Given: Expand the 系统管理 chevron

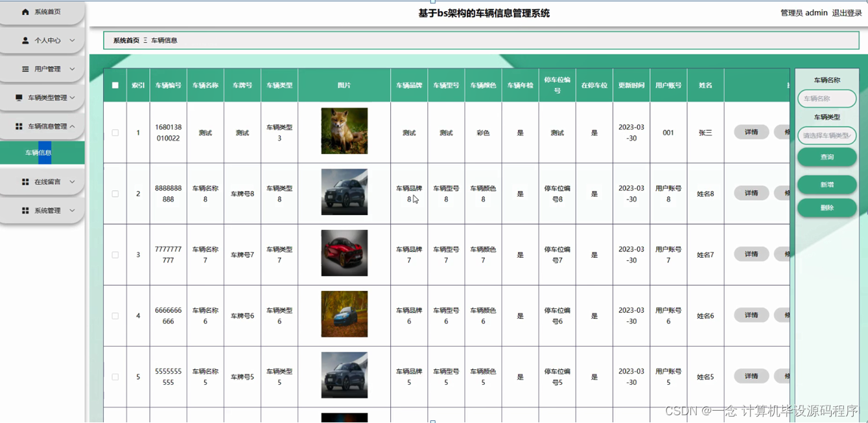Looking at the screenshot, I should [72, 211].
